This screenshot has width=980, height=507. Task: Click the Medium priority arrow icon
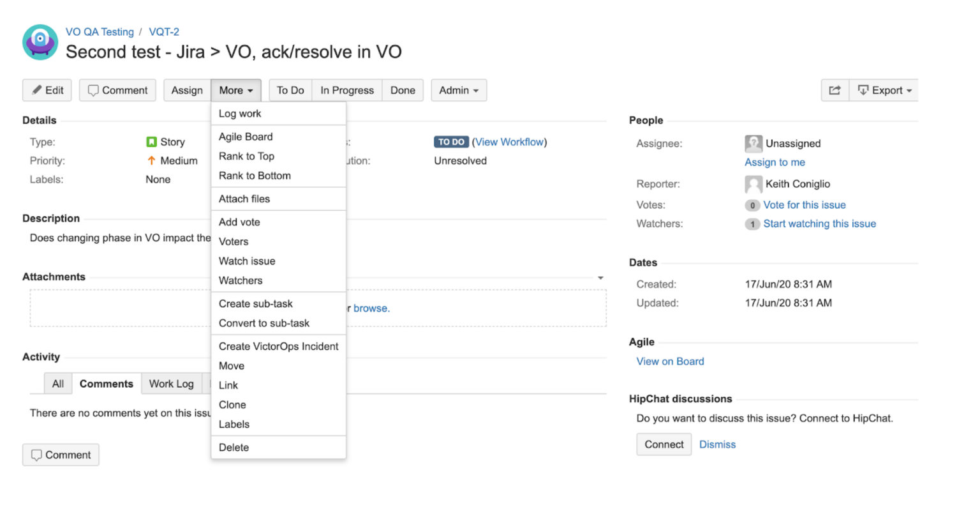(x=151, y=161)
